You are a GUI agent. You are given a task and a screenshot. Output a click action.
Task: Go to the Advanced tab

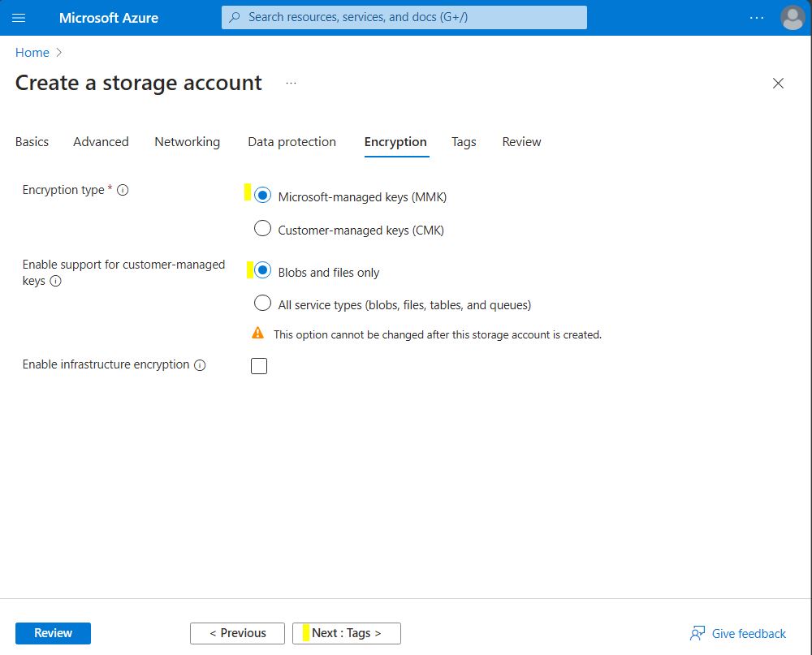coord(101,142)
